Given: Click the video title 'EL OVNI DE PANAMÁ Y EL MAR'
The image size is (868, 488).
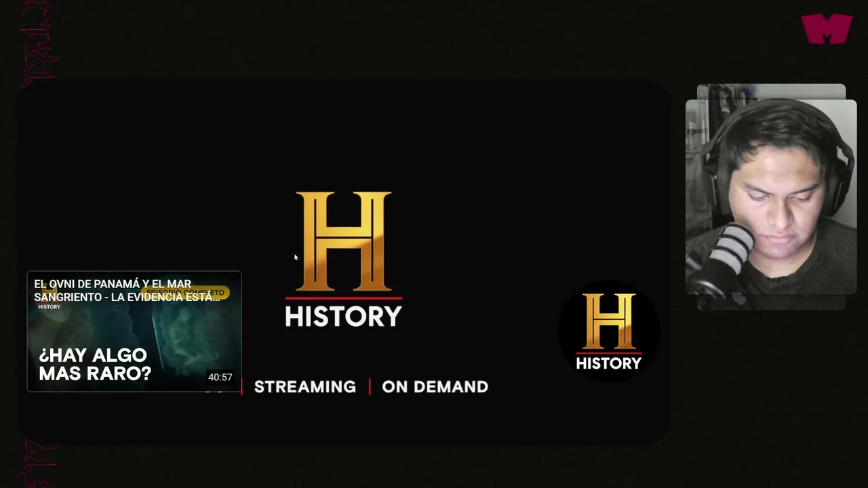Looking at the screenshot, I should pos(127,290).
